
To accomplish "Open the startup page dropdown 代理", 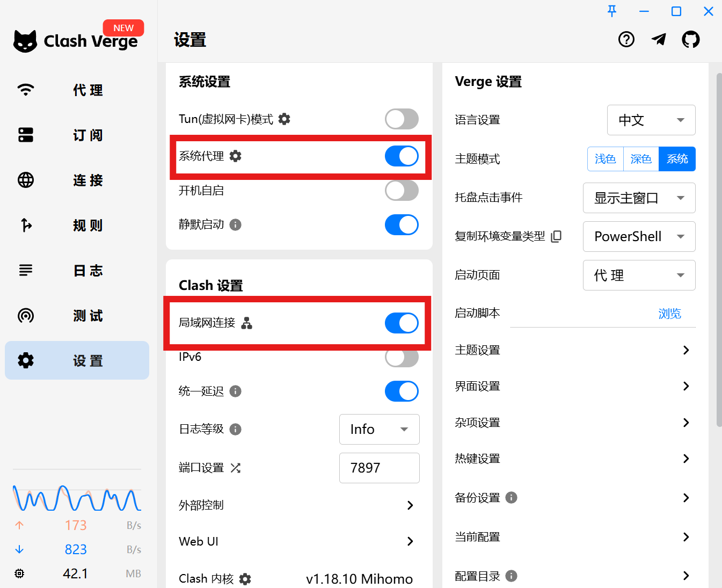I will (x=639, y=275).
